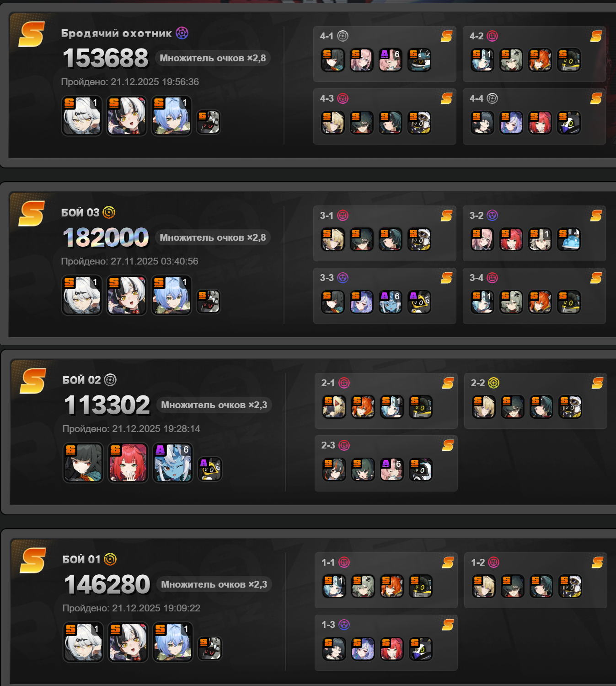Select the red-haired agent in БОЙ 02 team

(x=128, y=462)
